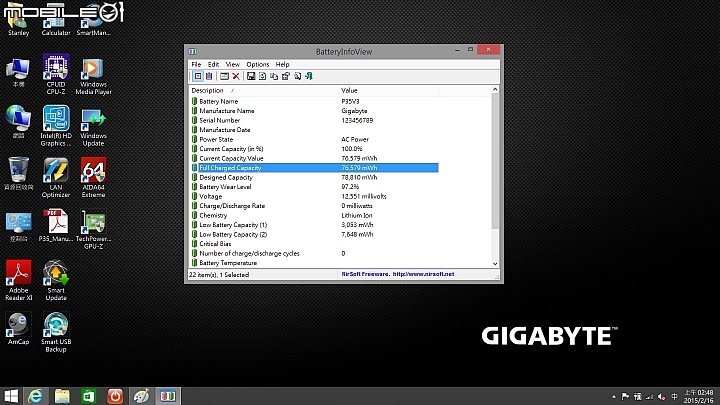The height and width of the screenshot is (405, 720).
Task: Select the Calculator desktop shortcut
Action: coord(56,21)
